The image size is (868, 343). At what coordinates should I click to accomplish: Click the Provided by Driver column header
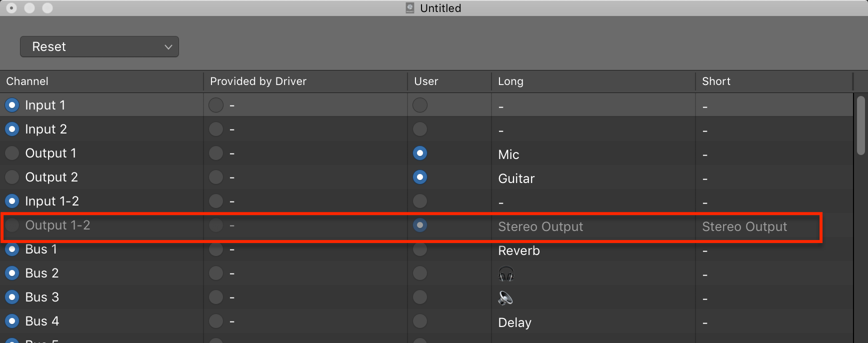coord(258,81)
